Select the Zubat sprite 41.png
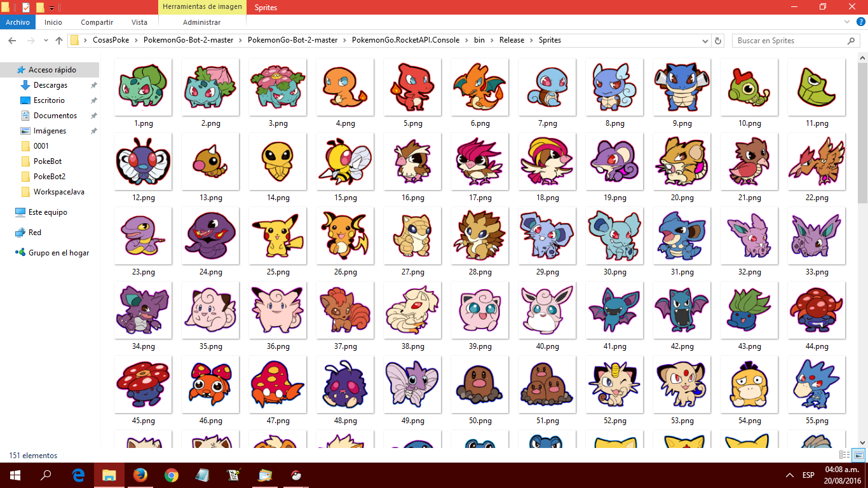The width and height of the screenshot is (868, 488). tap(614, 310)
